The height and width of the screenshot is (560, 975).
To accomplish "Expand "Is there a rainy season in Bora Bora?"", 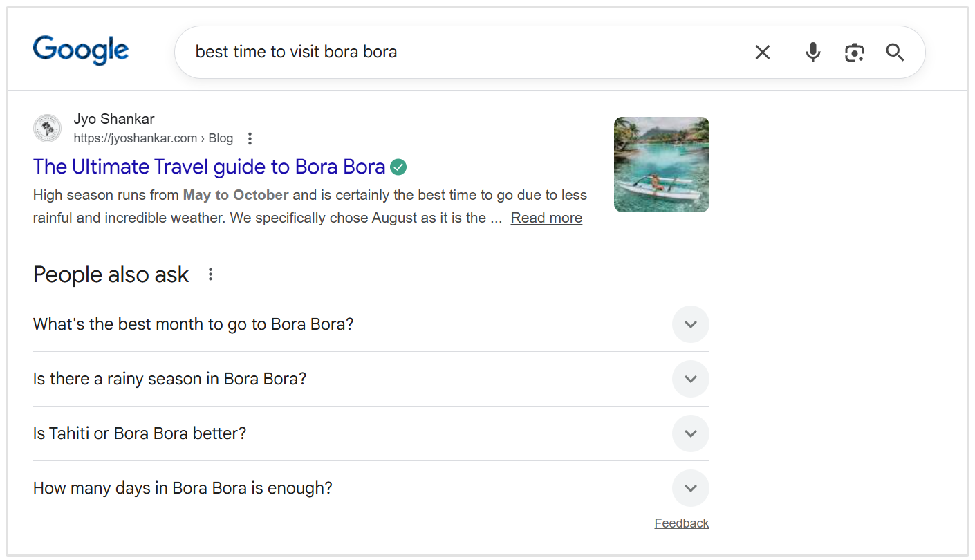I will coord(690,378).
